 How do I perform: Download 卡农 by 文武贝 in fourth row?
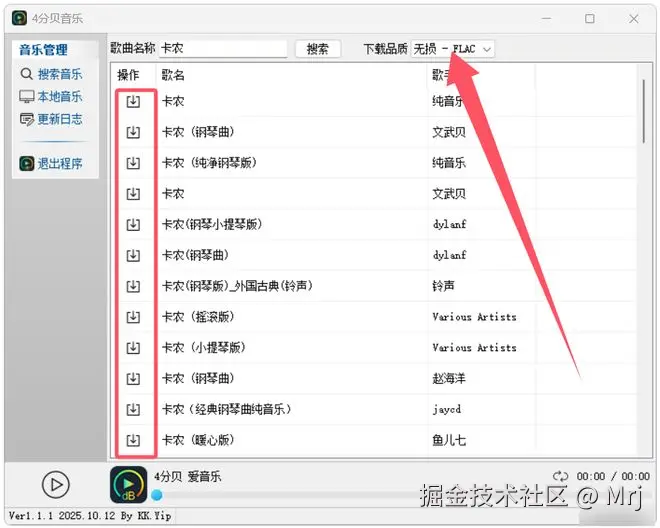(133, 194)
